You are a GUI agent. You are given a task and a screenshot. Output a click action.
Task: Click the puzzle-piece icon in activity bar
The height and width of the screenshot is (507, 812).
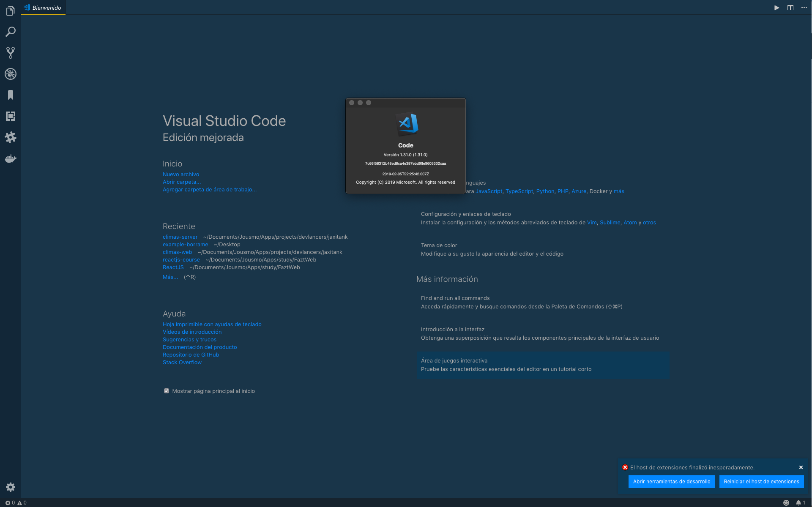[x=11, y=137]
